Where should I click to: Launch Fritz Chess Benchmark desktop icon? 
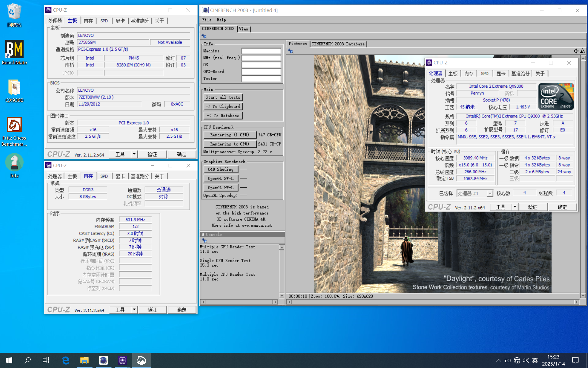[14, 132]
